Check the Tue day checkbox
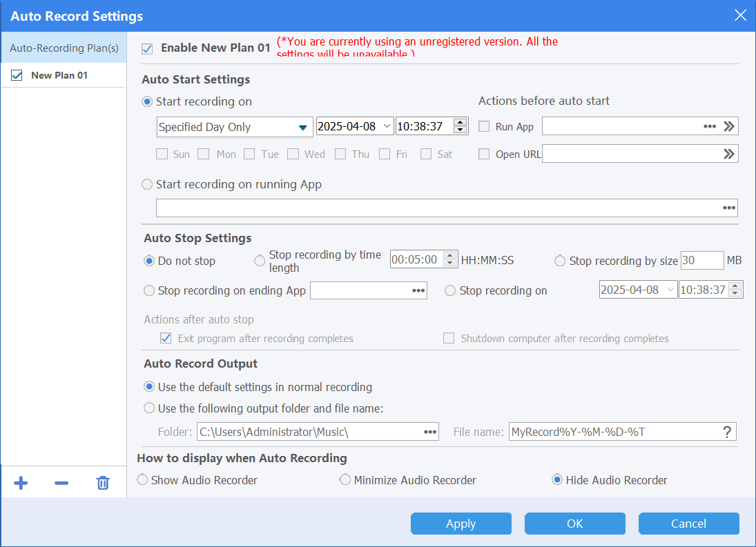The image size is (756, 547). (249, 154)
